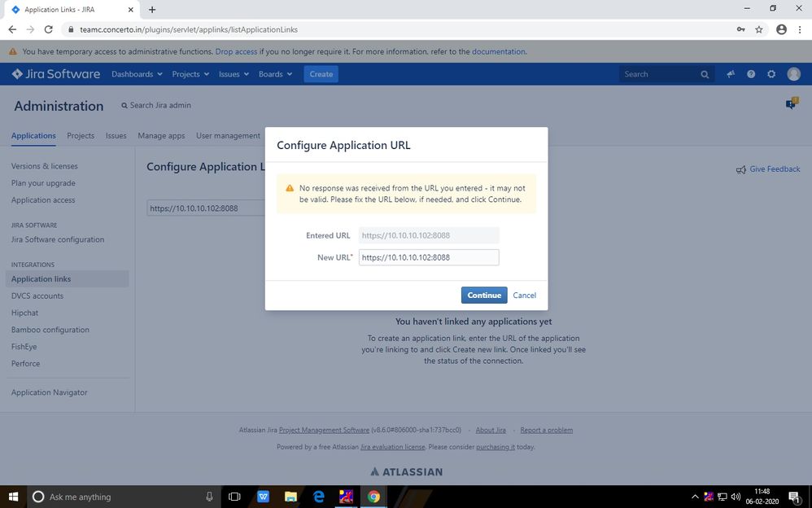Open Chrome three-dot menu
Viewport: 812px width, 508px height.
800,29
